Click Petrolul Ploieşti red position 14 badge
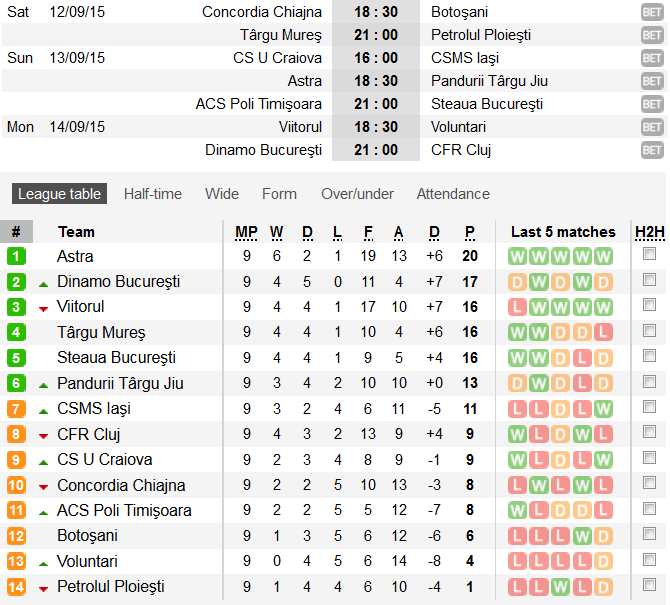The image size is (670, 605). (x=16, y=586)
